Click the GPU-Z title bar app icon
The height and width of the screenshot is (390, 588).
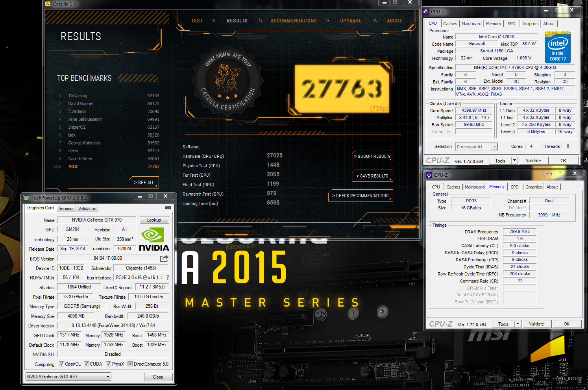pyautogui.click(x=26, y=198)
